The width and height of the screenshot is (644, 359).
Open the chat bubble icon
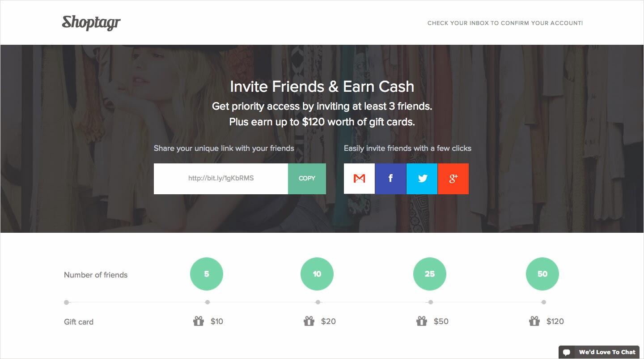(x=567, y=352)
